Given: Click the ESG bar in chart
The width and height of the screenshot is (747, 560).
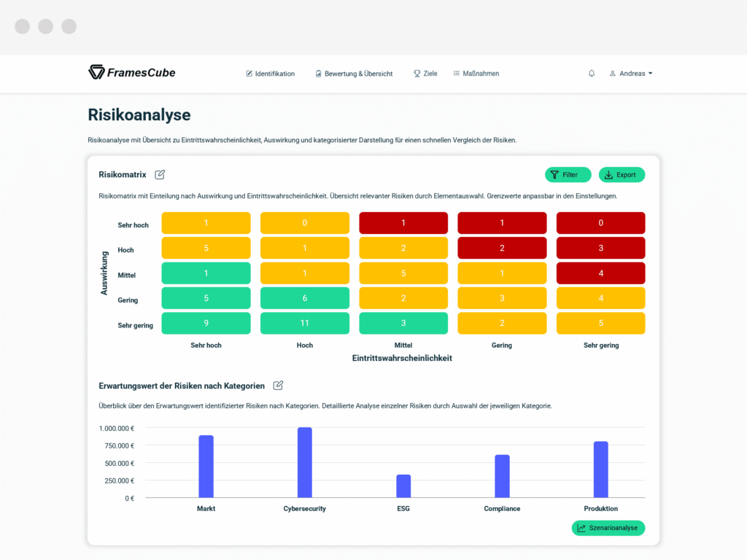Looking at the screenshot, I should coord(403,486).
